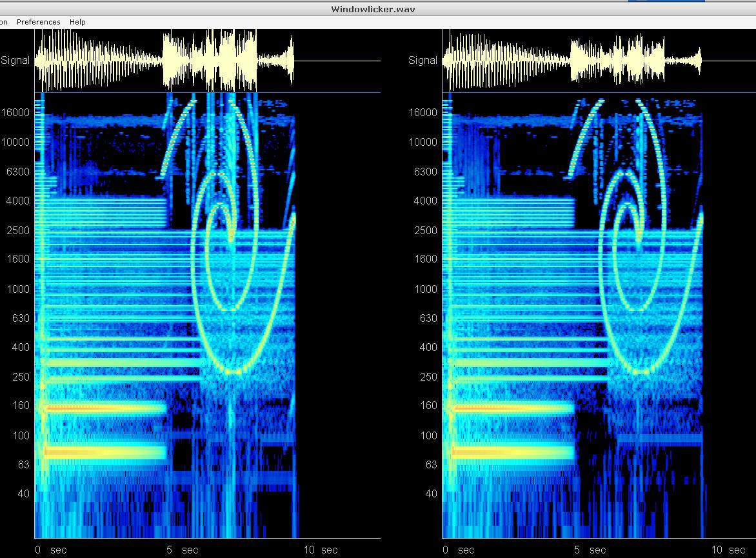Click the 0 sec time marker, left panel
This screenshot has height=558, width=756.
pyautogui.click(x=50, y=550)
